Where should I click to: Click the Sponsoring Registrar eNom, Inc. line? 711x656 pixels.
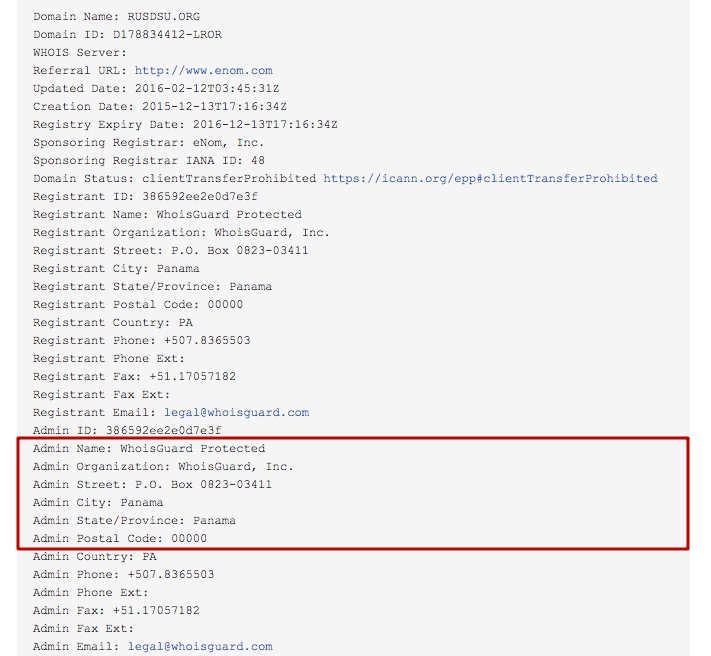tap(149, 143)
